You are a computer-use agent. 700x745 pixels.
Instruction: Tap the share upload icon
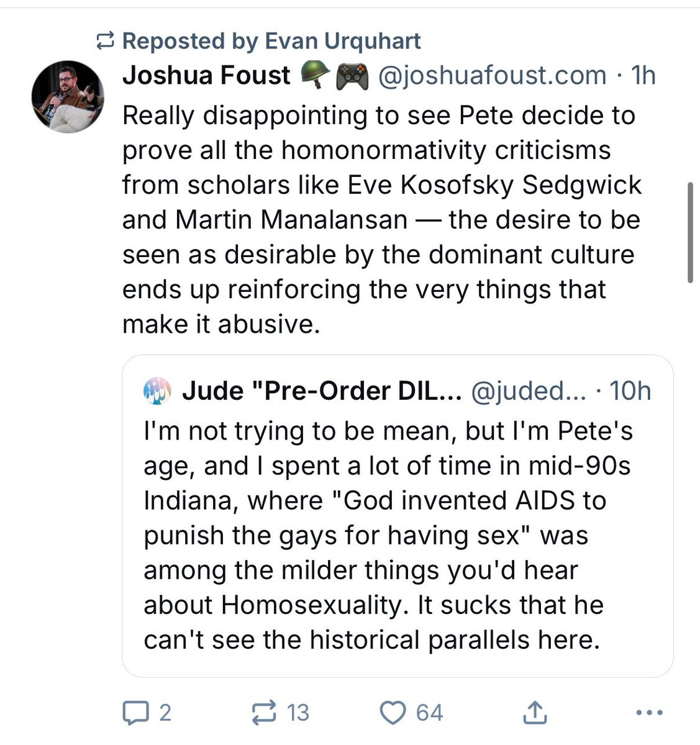pos(533,712)
